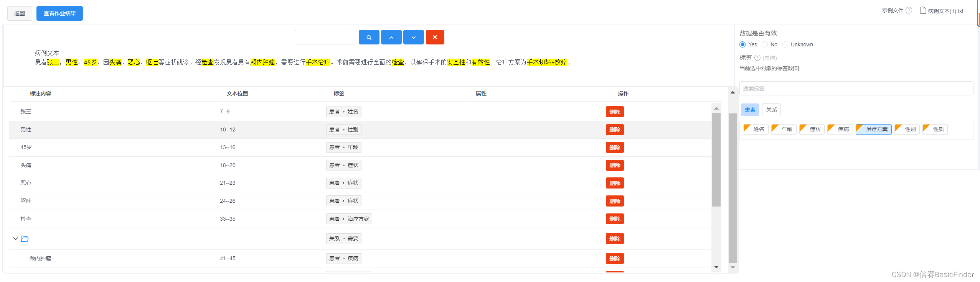
Task: Click position cell 41--45
Action: 228,259
